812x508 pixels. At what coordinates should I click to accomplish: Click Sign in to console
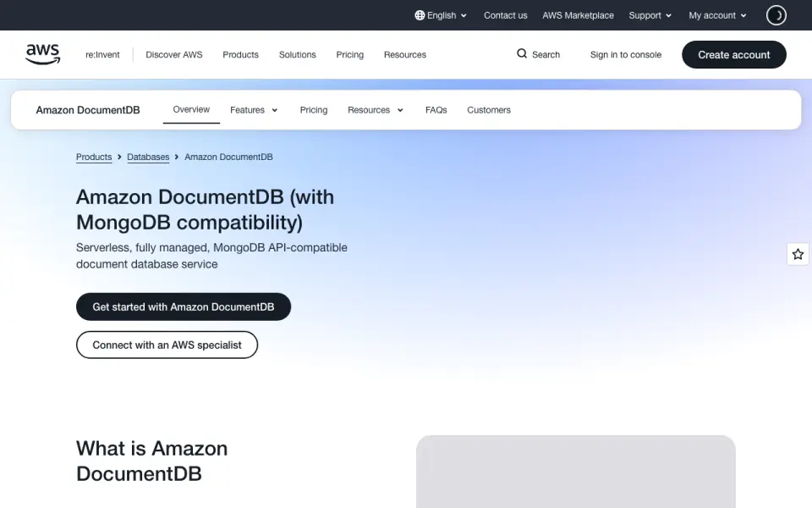(x=626, y=54)
